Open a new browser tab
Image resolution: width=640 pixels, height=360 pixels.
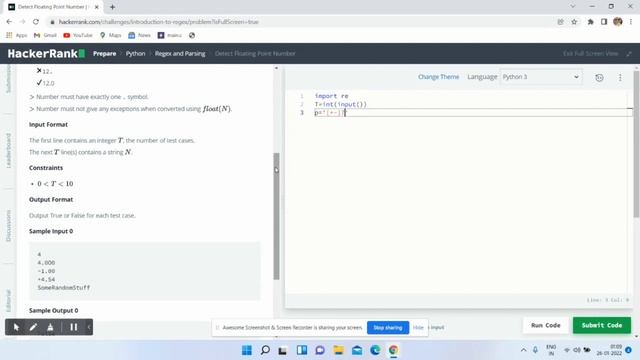tap(112, 7)
